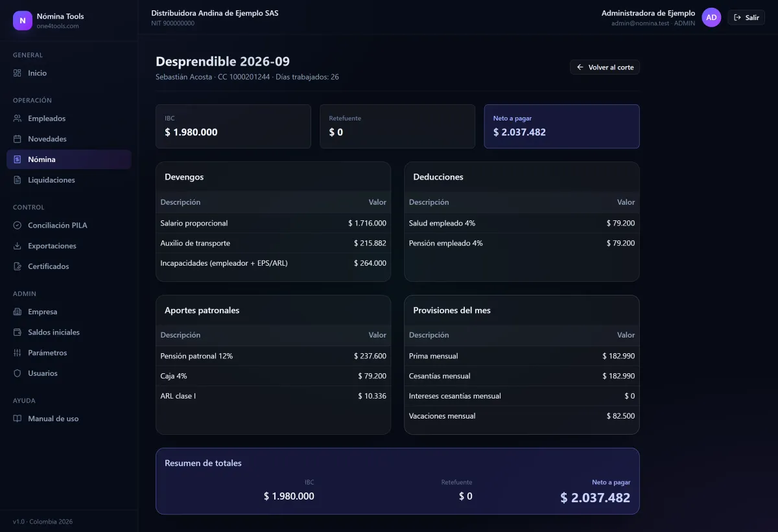Click the $ 10.336 ARL value
Viewport: 778px width, 532px height.
(372, 396)
